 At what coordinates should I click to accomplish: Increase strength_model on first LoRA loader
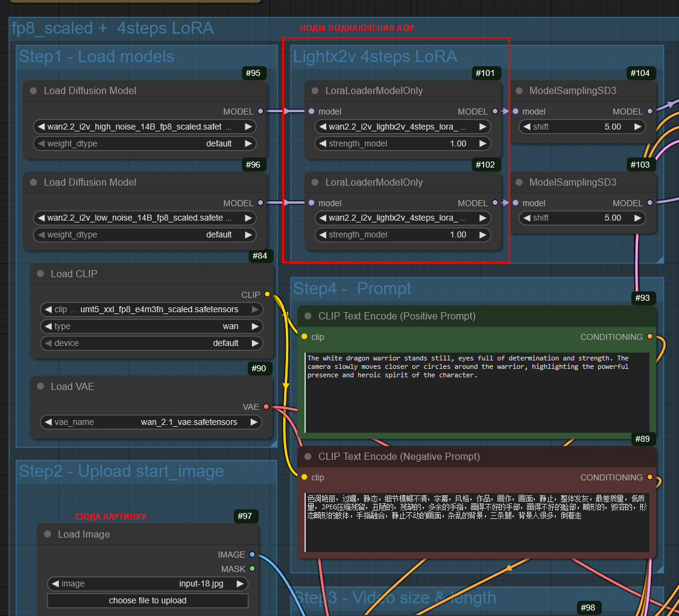tap(482, 143)
